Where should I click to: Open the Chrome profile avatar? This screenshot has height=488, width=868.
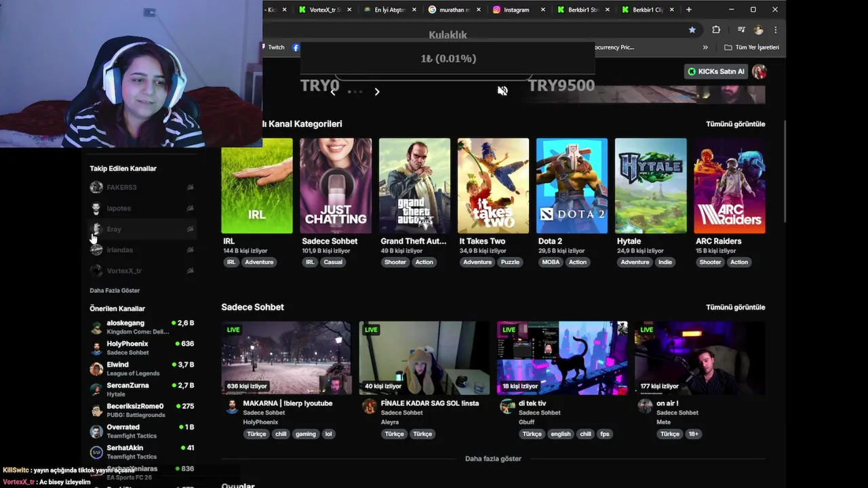(759, 30)
